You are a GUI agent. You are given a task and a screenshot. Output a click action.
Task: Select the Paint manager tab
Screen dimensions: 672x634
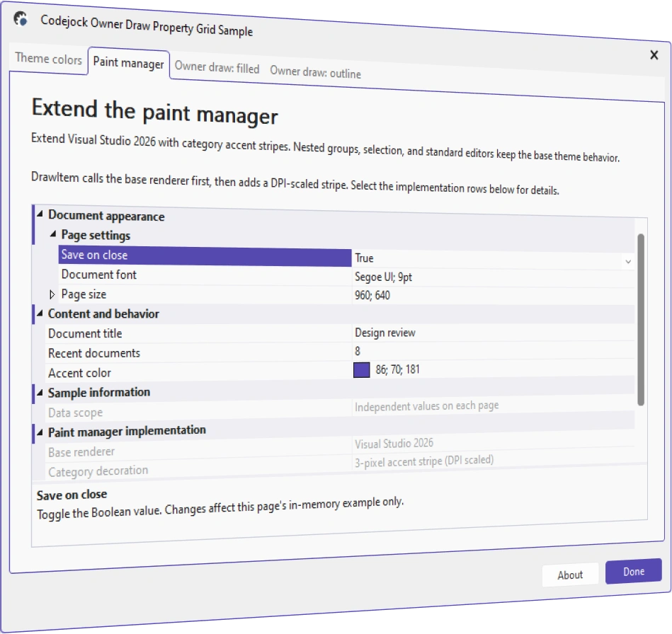129,63
